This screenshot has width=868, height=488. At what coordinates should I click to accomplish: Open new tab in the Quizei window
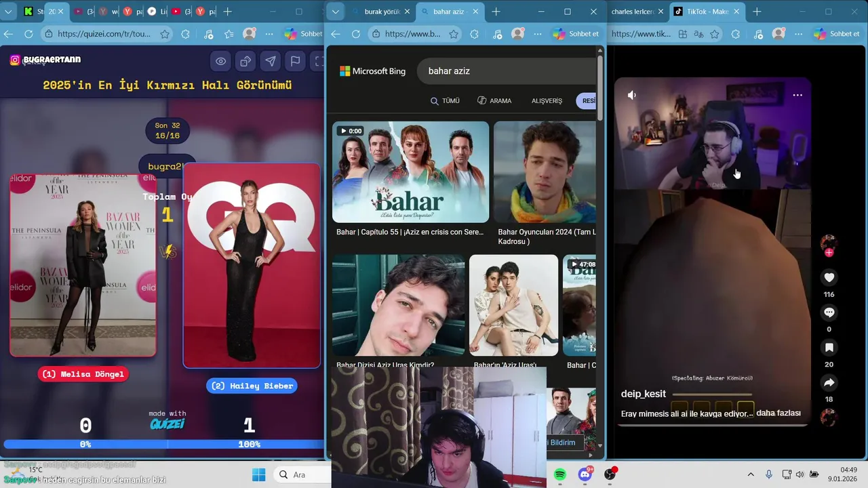(227, 12)
